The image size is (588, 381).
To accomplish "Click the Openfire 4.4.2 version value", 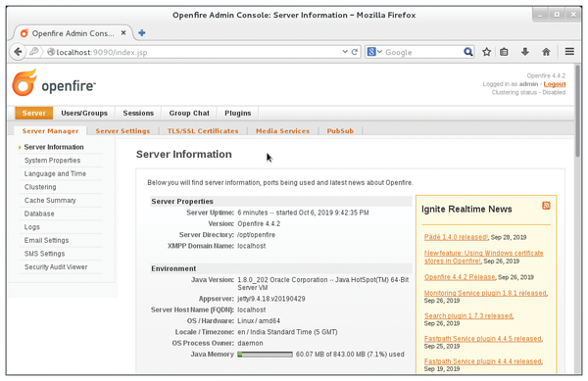I will coord(259,223).
